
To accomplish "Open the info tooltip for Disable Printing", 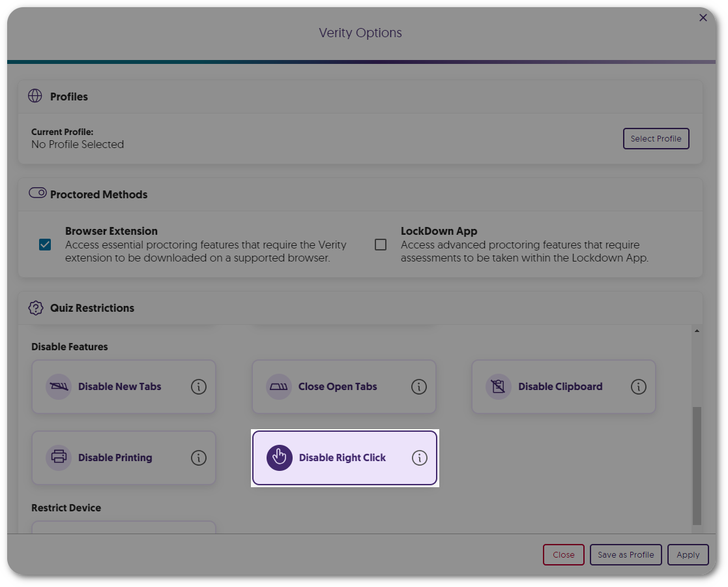I will click(x=199, y=457).
